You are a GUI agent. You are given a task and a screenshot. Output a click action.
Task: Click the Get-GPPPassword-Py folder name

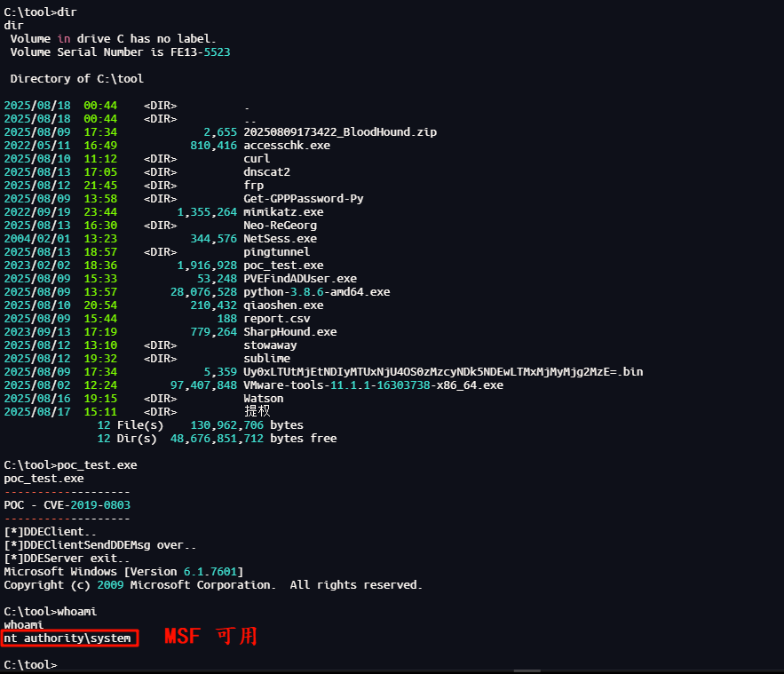pyautogui.click(x=303, y=199)
